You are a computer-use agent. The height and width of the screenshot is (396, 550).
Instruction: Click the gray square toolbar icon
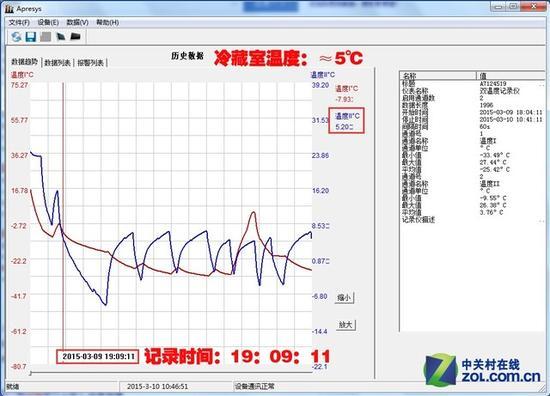46,36
